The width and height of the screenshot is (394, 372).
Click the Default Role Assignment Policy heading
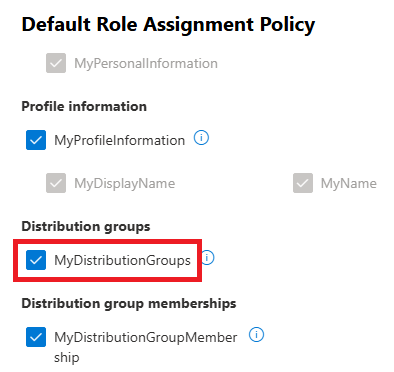point(168,25)
